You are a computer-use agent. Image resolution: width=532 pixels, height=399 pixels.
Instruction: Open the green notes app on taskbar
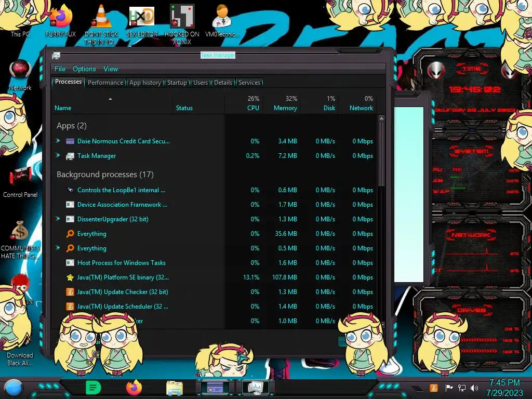(93, 388)
